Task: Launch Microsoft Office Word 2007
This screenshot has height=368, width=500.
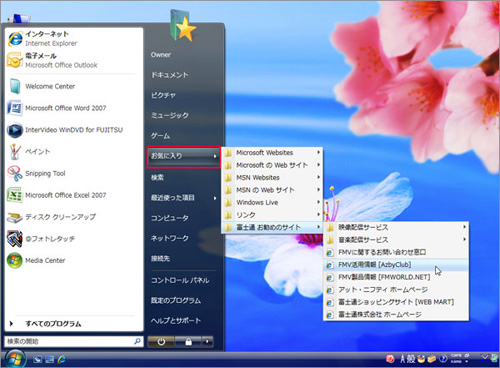Action: pos(74,108)
